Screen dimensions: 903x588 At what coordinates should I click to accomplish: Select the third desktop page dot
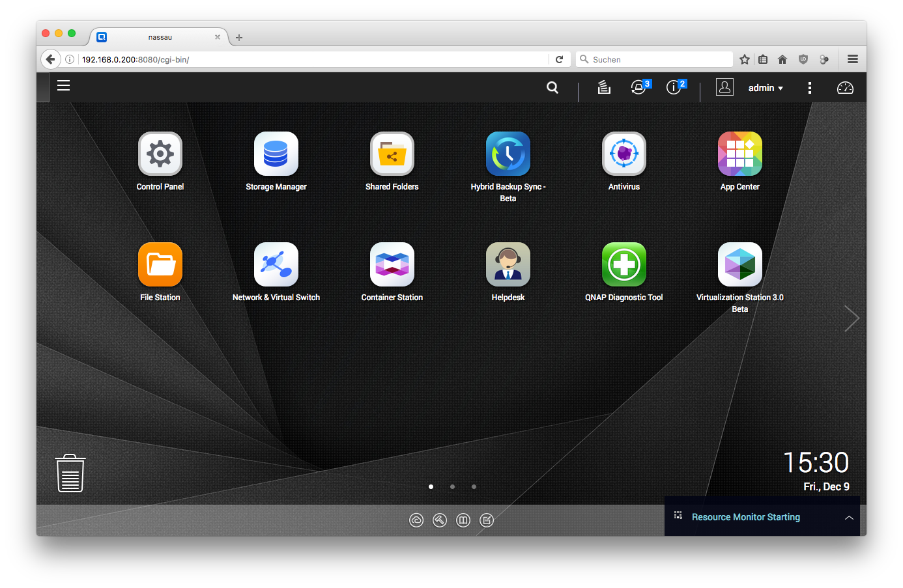tap(474, 486)
